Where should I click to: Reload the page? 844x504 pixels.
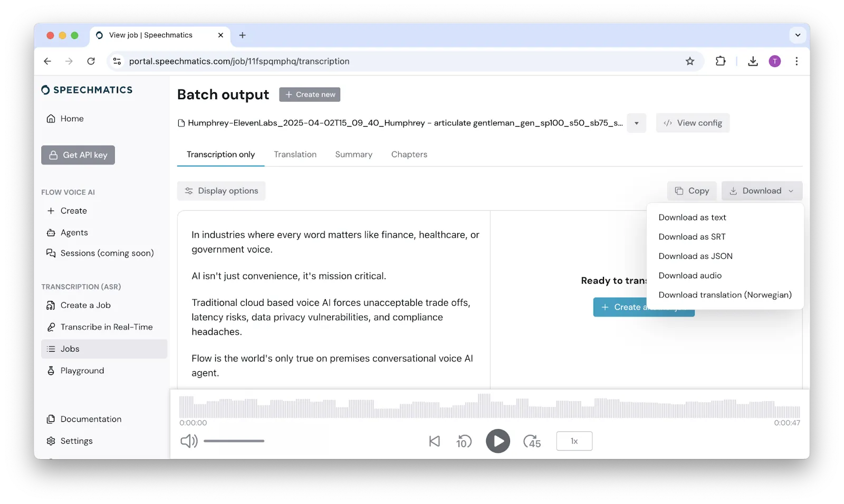pyautogui.click(x=91, y=61)
